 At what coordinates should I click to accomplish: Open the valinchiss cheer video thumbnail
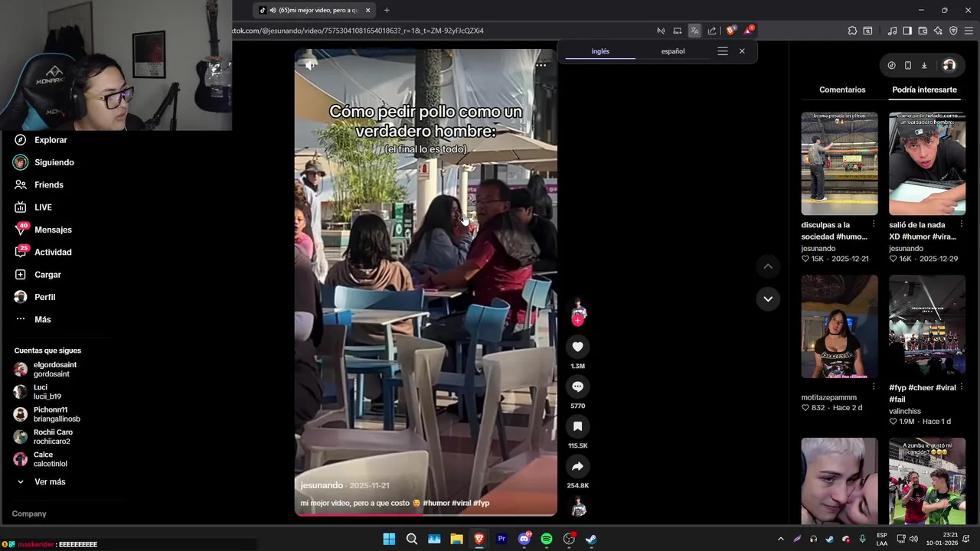click(x=927, y=327)
